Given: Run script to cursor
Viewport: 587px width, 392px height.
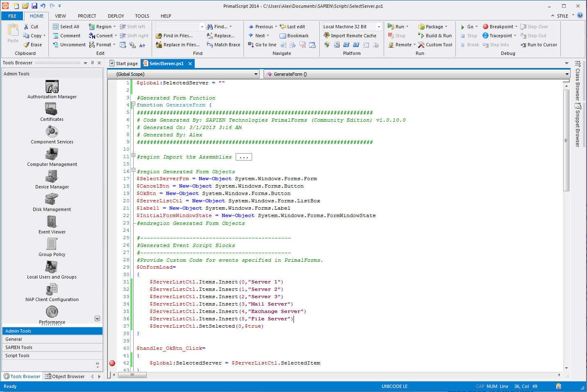Looking at the screenshot, I should (x=539, y=45).
